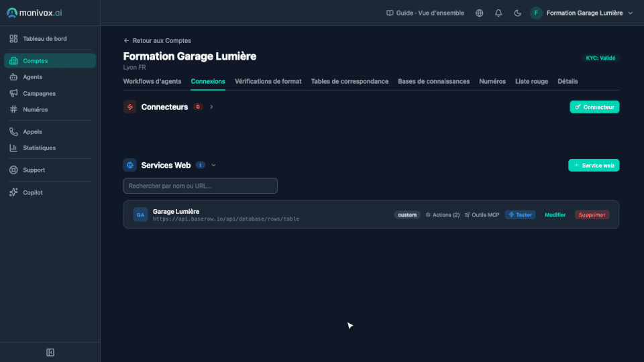This screenshot has height=362, width=644.
Task: Open Guide · Vue d'ensemble link
Action: click(x=425, y=13)
